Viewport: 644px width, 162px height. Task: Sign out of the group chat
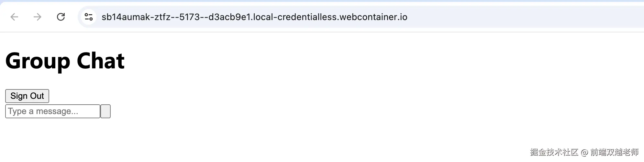coord(27,96)
